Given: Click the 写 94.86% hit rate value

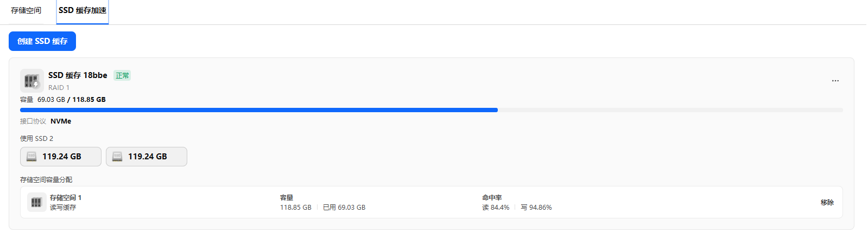Looking at the screenshot, I should point(536,208).
